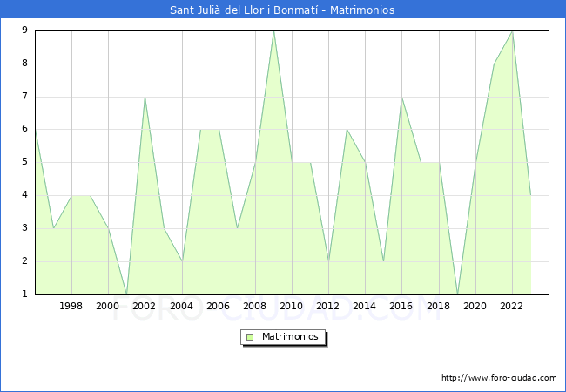Viewport: 566px width, 392px height.
Task: Click the 2009 peak data point
Action: (273, 31)
